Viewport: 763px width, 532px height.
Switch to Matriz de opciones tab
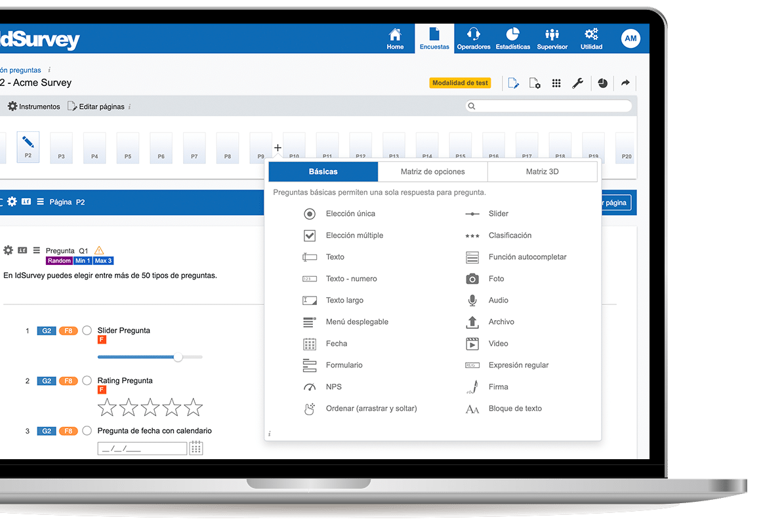point(432,172)
